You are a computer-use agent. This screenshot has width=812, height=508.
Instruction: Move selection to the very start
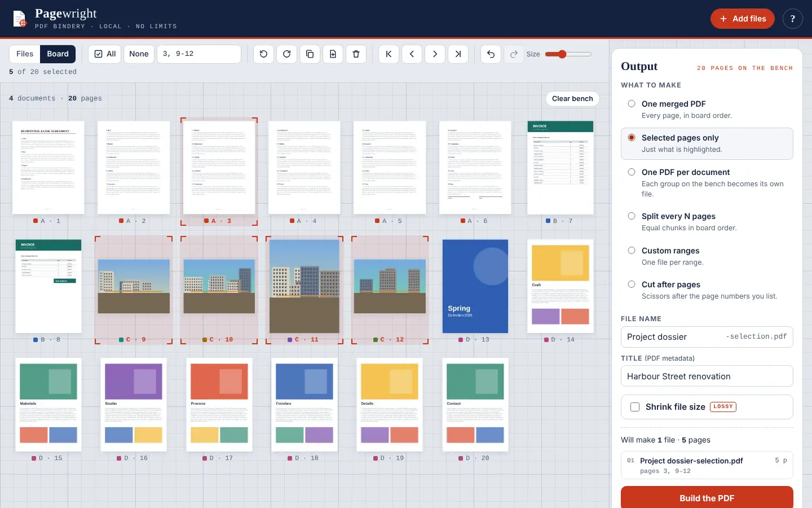[x=389, y=54]
